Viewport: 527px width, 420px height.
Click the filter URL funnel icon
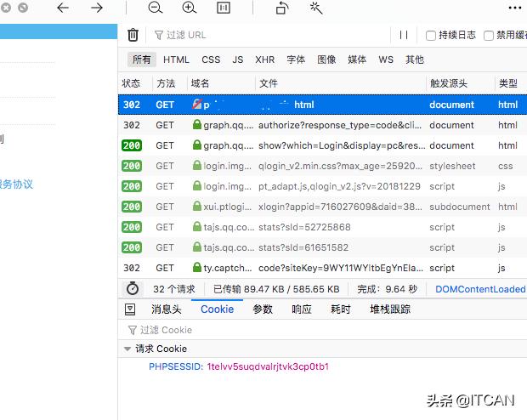click(x=159, y=35)
